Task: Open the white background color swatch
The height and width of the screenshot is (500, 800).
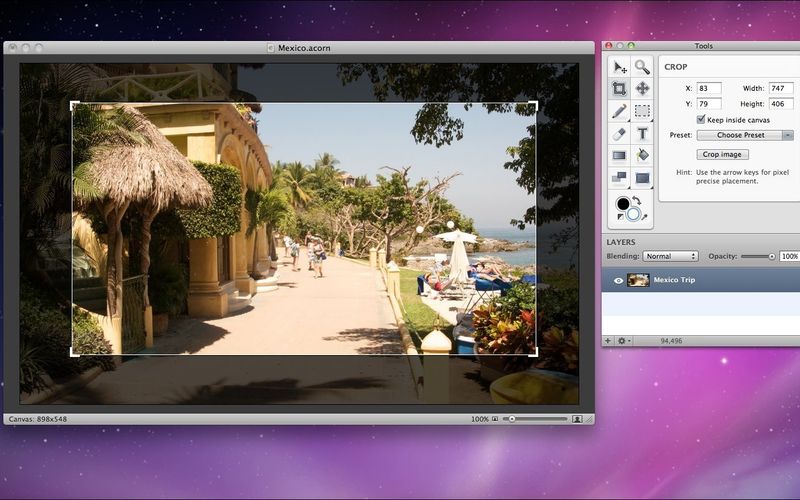Action: [633, 214]
